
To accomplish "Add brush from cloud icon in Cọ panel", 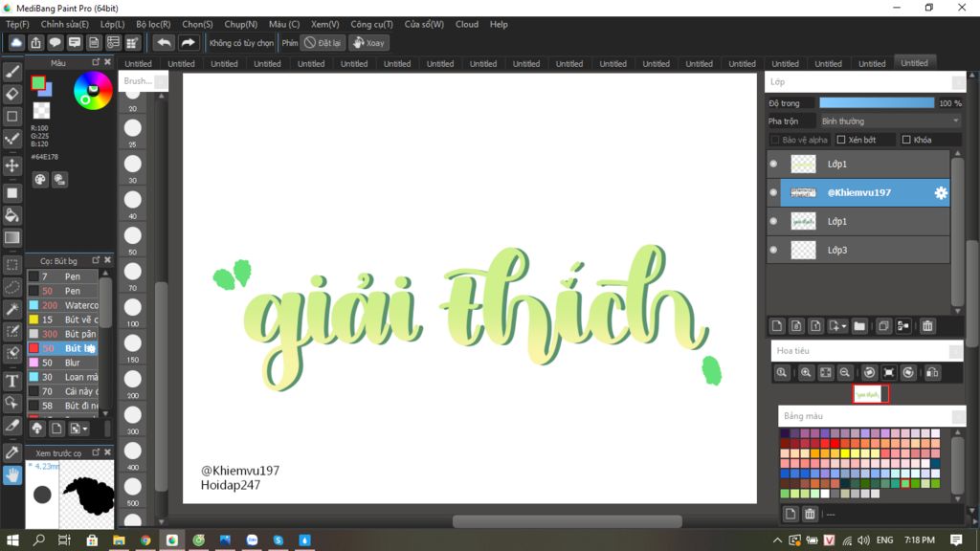I will click(37, 429).
